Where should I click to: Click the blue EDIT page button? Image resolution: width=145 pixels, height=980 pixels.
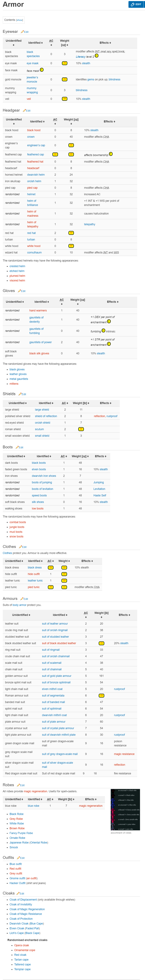tap(136, 5)
